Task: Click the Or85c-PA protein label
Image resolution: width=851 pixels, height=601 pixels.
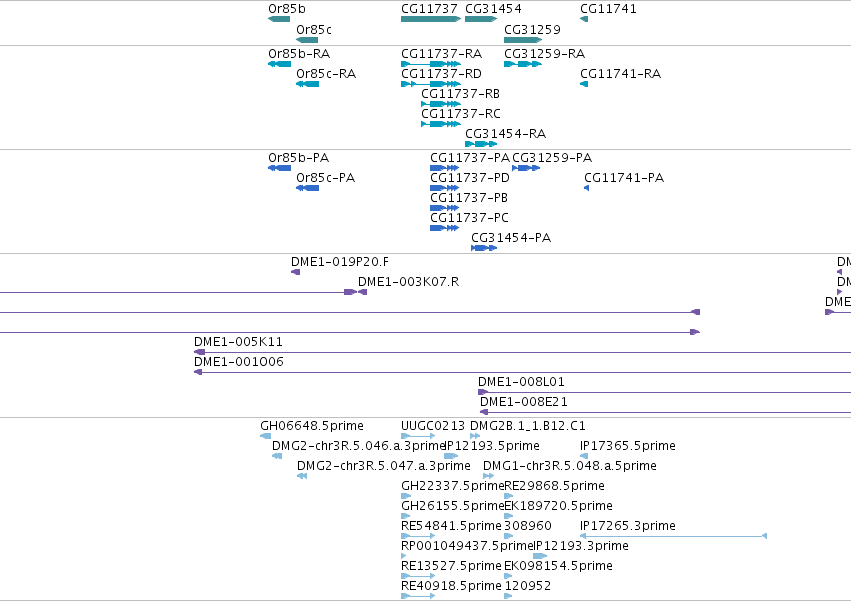Action: [326, 178]
